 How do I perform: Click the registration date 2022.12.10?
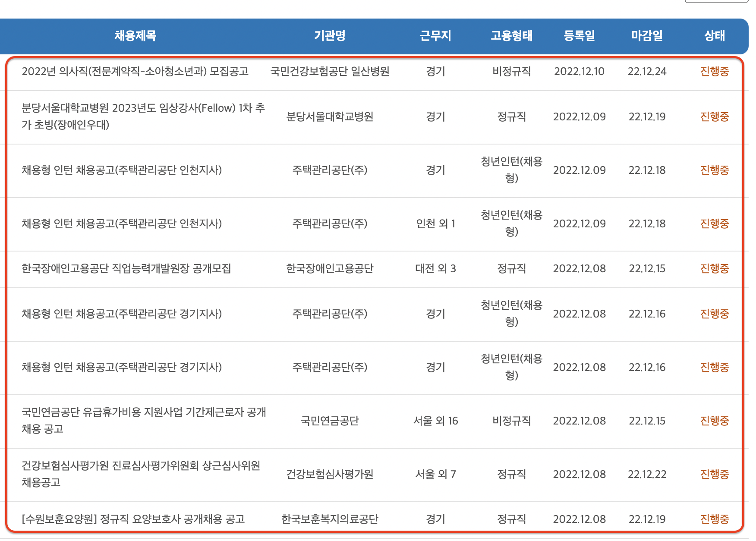coord(580,71)
